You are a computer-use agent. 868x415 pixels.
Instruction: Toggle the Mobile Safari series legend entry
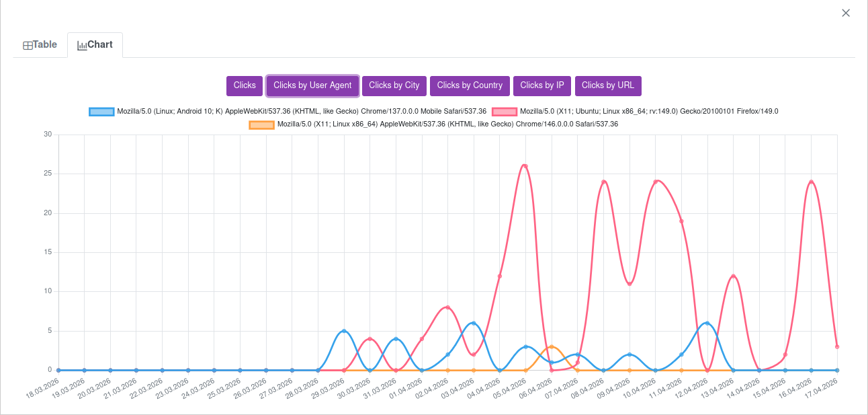289,111
